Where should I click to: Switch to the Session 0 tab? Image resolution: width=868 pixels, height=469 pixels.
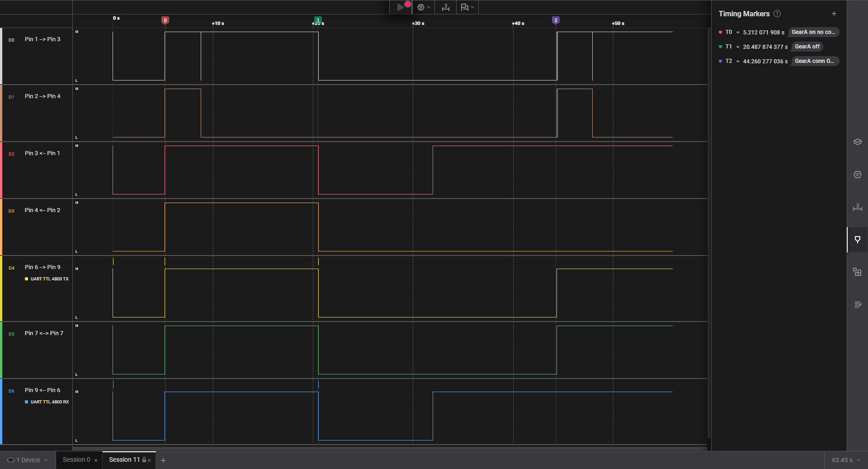(76, 460)
